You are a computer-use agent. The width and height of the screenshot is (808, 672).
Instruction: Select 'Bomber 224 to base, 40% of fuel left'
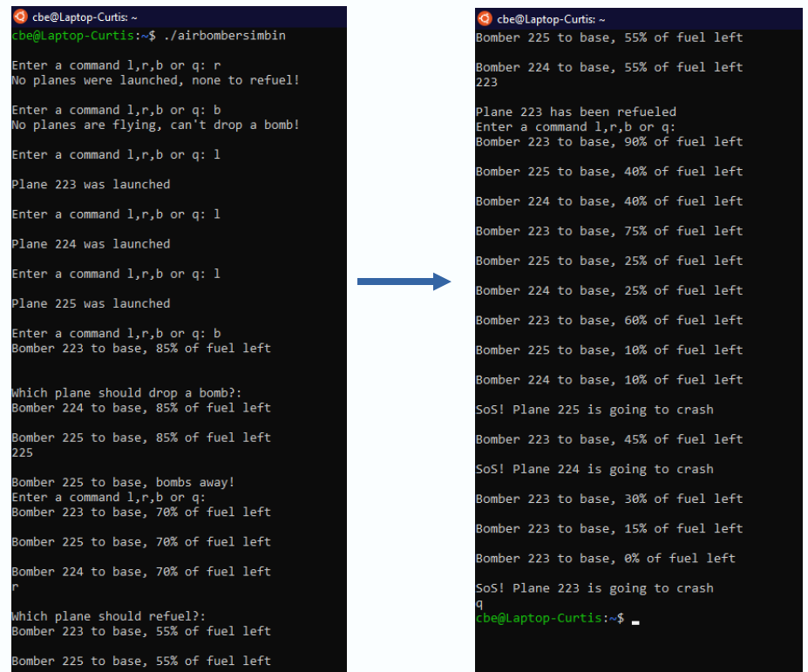point(609,201)
